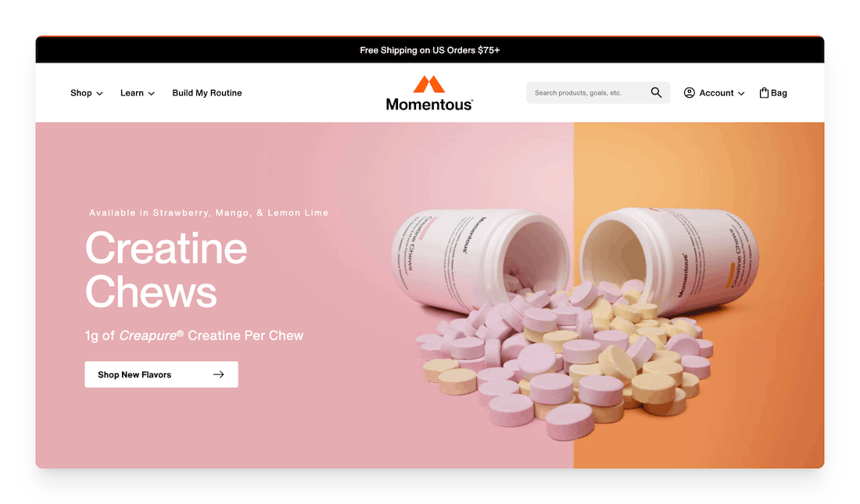
Task: Click the left pink creatine bottle image
Action: (482, 256)
